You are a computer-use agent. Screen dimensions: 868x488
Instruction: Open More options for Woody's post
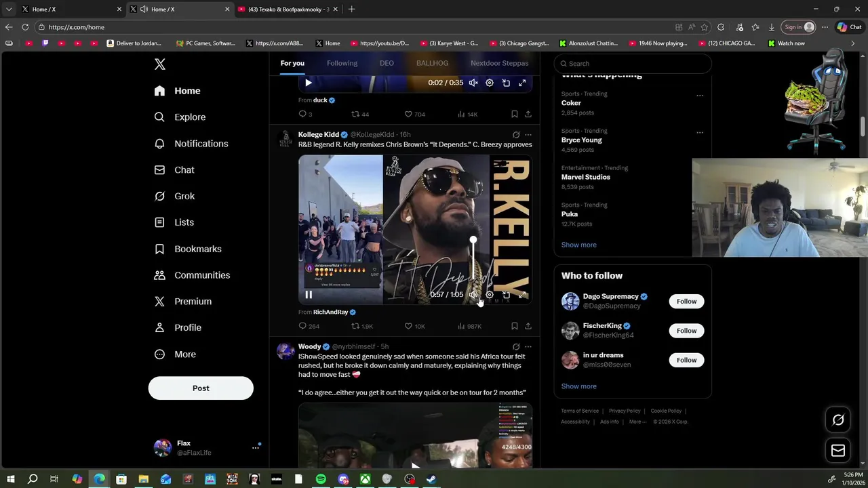click(528, 346)
